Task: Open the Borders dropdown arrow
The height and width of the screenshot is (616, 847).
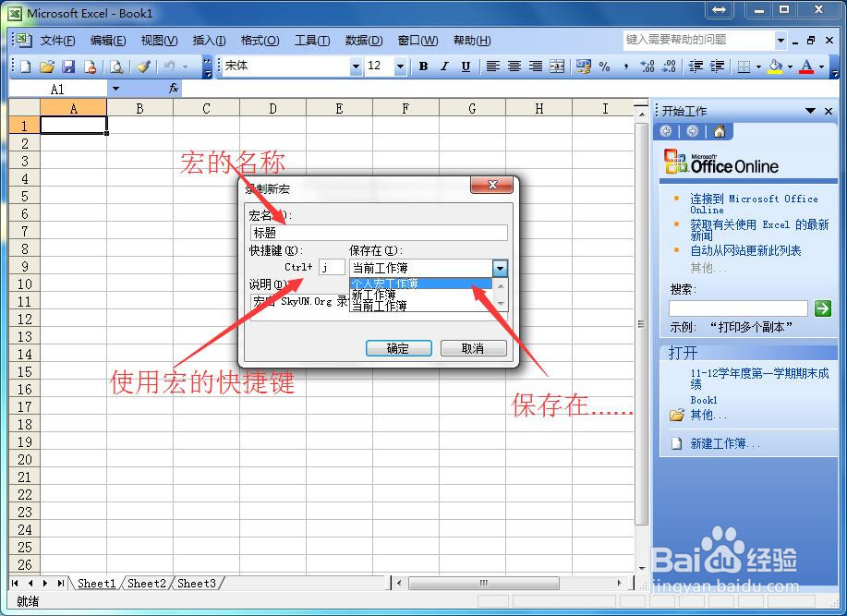Action: click(758, 66)
